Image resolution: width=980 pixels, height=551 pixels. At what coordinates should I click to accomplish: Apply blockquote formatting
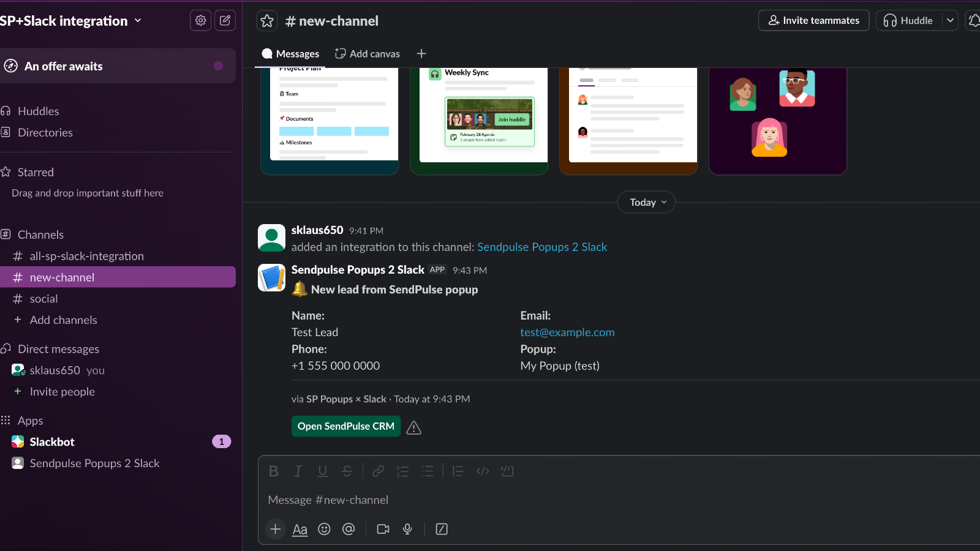pyautogui.click(x=458, y=471)
